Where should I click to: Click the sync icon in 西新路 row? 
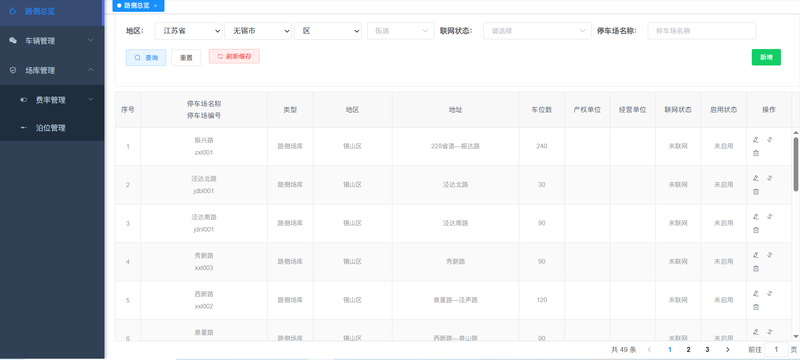[x=770, y=293]
